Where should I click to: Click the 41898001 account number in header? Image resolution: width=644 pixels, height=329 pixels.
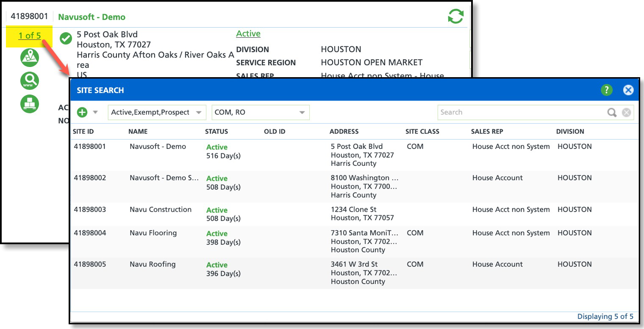[29, 17]
